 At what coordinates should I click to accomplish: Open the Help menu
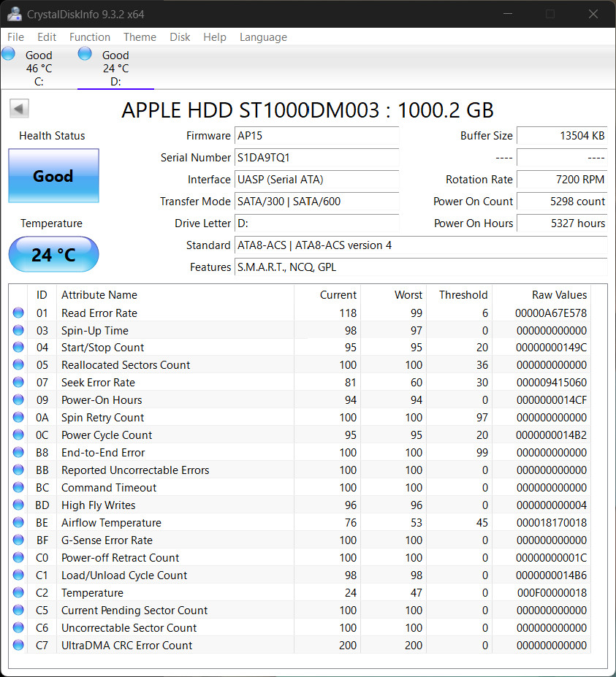215,37
